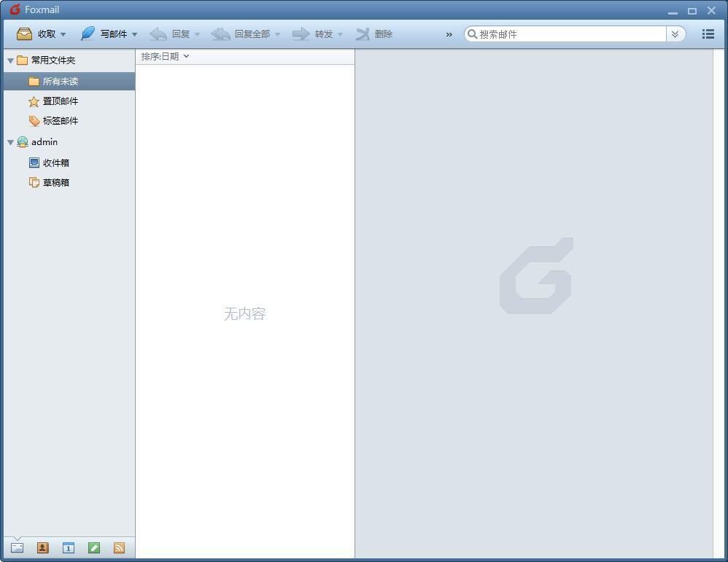Click the 转发 forward button

[x=312, y=34]
